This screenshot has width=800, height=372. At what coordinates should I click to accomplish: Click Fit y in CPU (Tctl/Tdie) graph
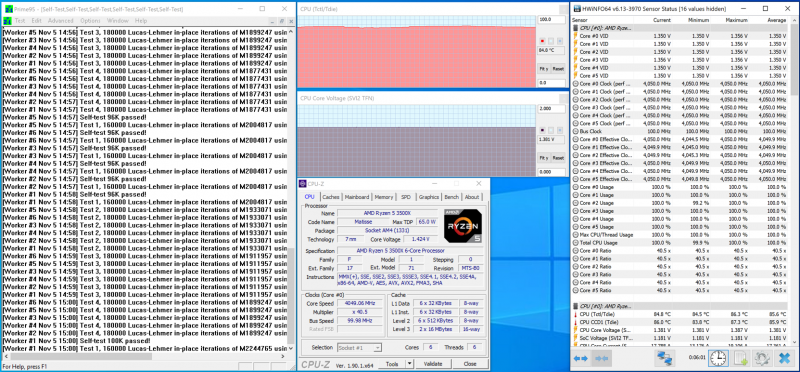pyautogui.click(x=544, y=68)
